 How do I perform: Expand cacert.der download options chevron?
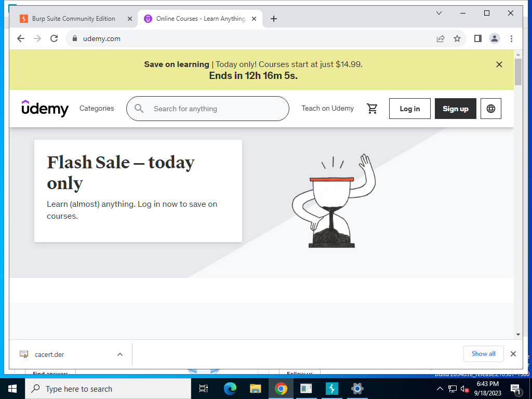pyautogui.click(x=120, y=354)
